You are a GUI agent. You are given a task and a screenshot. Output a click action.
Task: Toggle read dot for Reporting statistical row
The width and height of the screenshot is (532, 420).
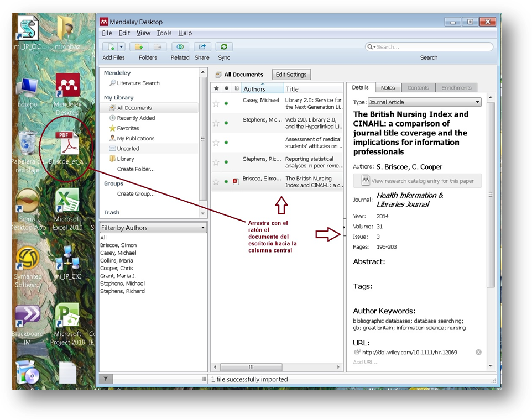(226, 162)
